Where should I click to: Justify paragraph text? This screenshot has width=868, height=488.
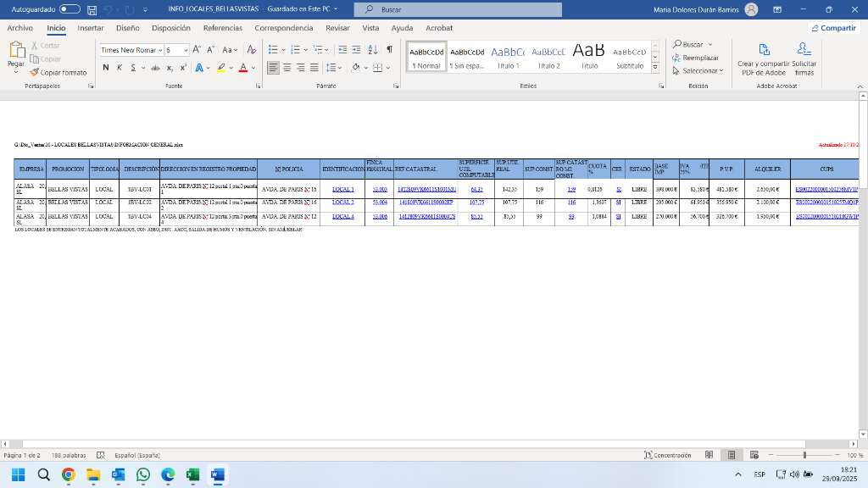pos(314,68)
